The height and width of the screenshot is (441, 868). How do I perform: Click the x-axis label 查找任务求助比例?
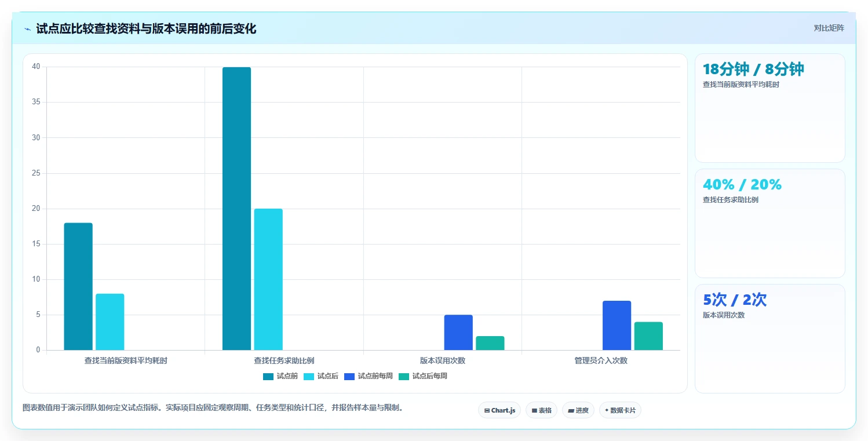click(x=284, y=360)
